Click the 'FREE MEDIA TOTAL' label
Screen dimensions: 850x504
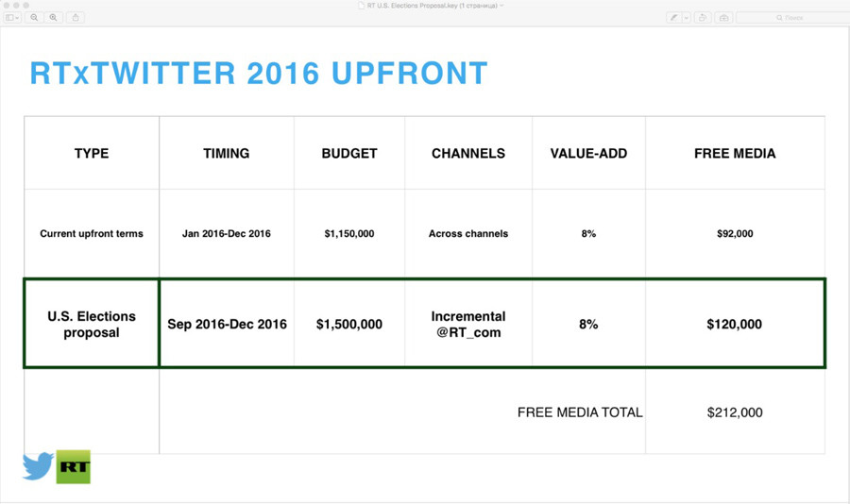[580, 412]
